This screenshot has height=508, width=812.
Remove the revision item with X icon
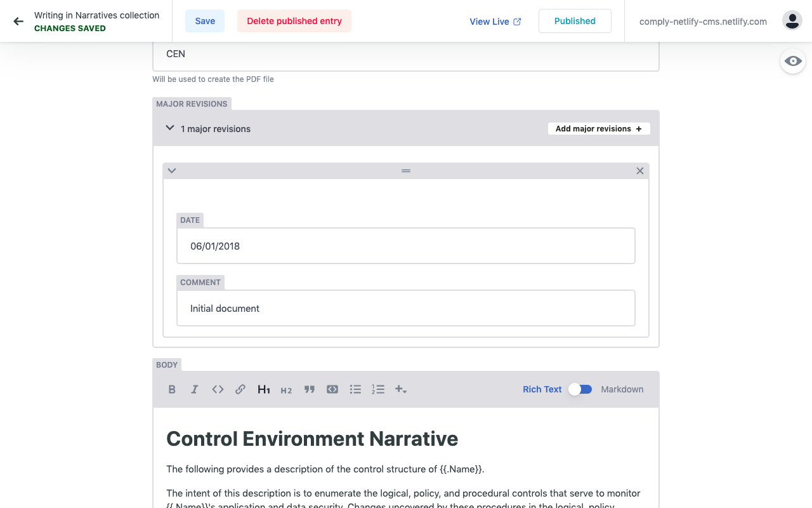(640, 171)
